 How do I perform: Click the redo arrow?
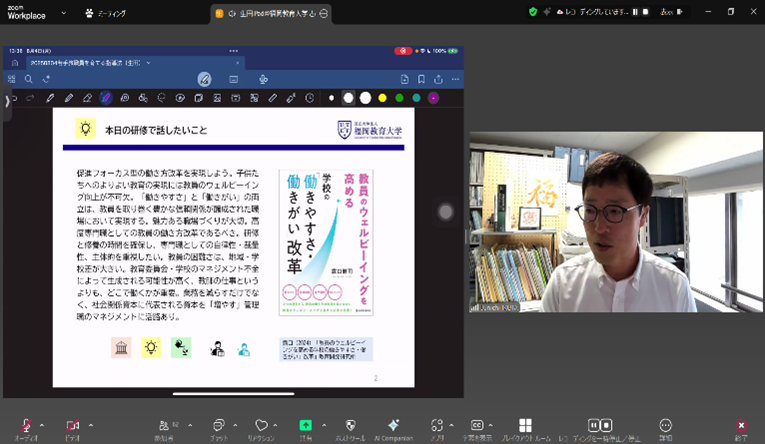(x=30, y=98)
